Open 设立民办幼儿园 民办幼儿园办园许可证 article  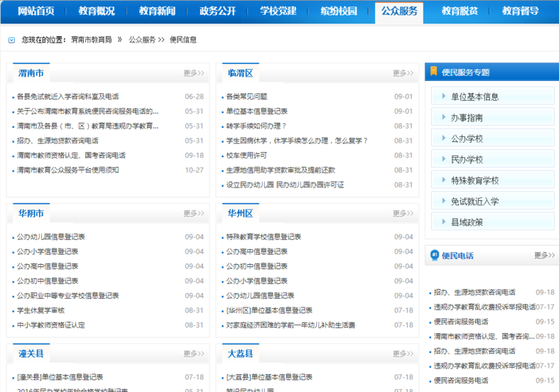(x=285, y=185)
